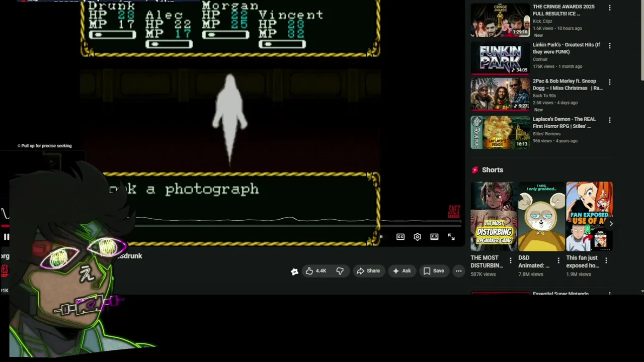Visit the Back To 90s channel

click(544, 96)
